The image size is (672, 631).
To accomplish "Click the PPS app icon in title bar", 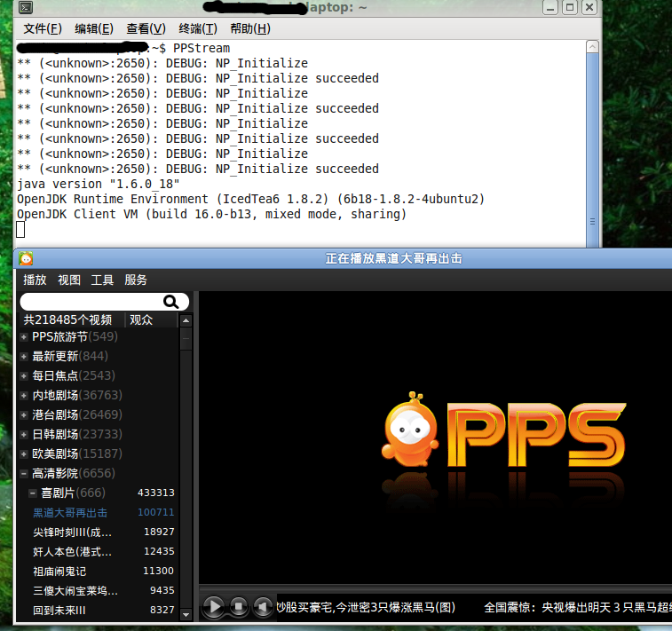I will pos(26,259).
